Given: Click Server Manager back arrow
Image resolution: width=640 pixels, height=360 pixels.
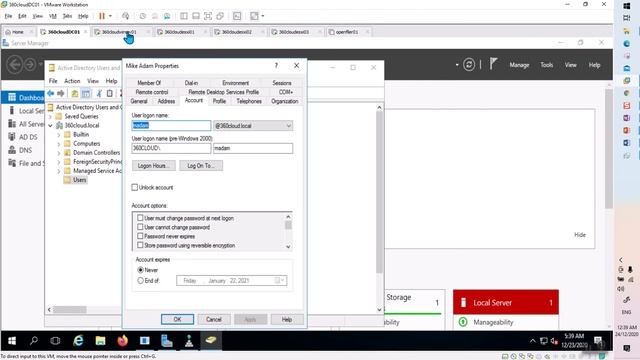Looking at the screenshot, I should (x=15, y=64).
